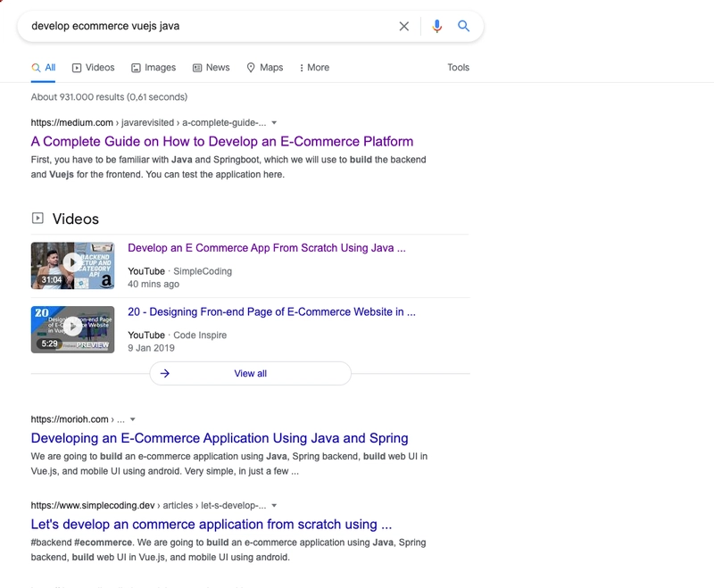This screenshot has width=714, height=588.
Task: Clear the search query with the X icon
Action: (404, 27)
